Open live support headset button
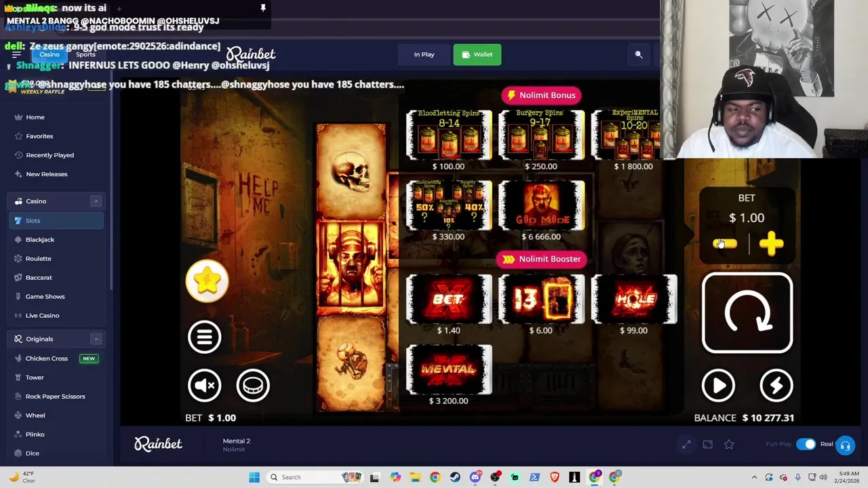This screenshot has width=868, height=488. click(845, 445)
